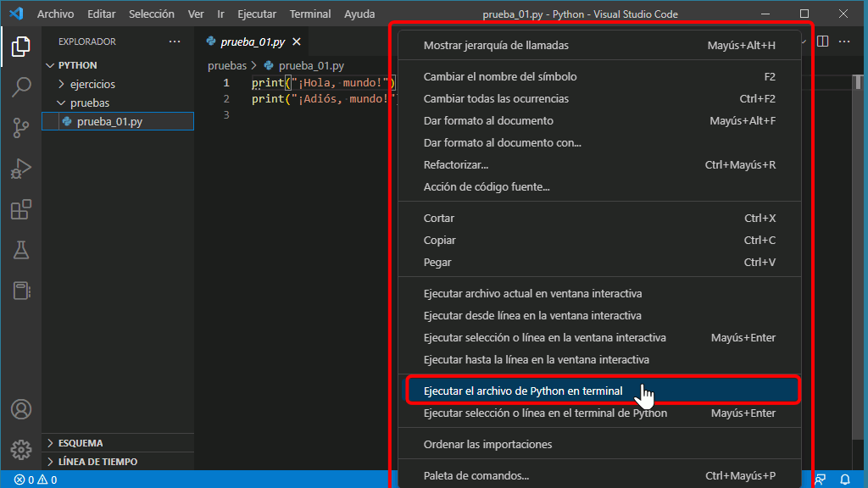Choose Dar formato al documento
868x488 pixels.
[599, 120]
